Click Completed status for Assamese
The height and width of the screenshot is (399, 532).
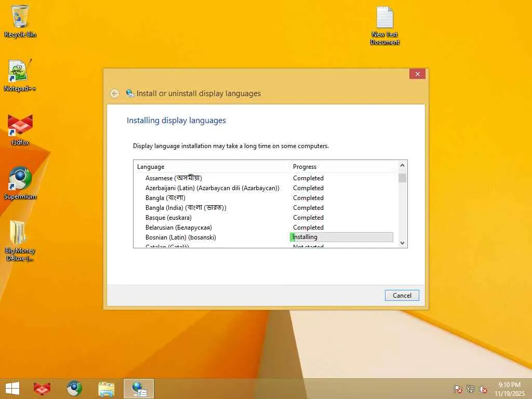pos(308,178)
